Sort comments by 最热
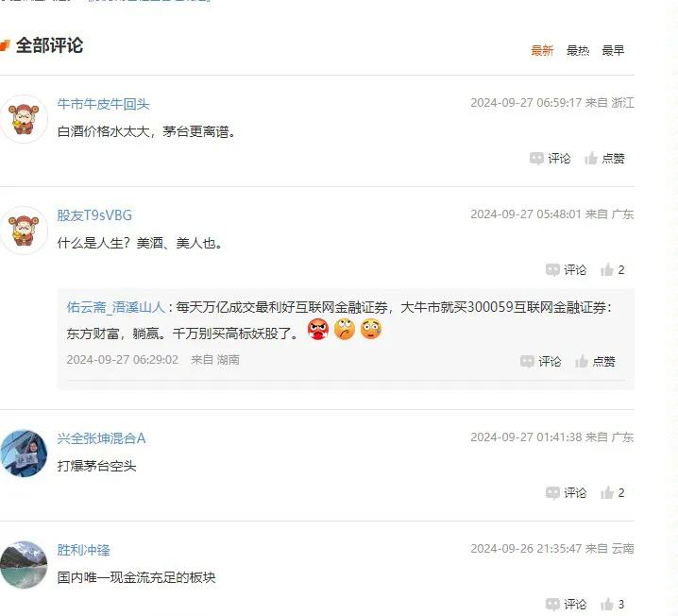Image resolution: width=678 pixels, height=616 pixels. 578,51
